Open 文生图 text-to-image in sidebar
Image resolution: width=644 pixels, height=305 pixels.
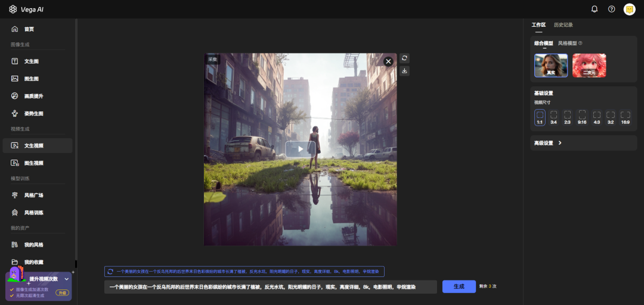(x=31, y=61)
